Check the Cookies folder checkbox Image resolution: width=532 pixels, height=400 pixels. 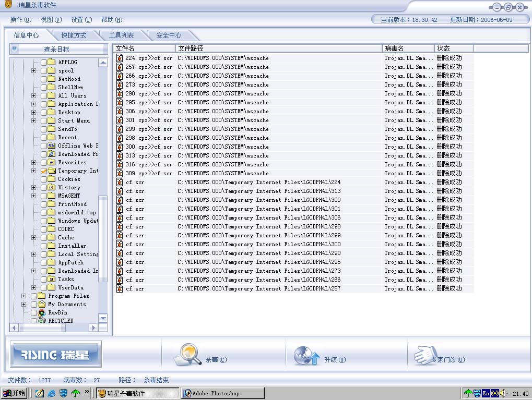click(44, 179)
